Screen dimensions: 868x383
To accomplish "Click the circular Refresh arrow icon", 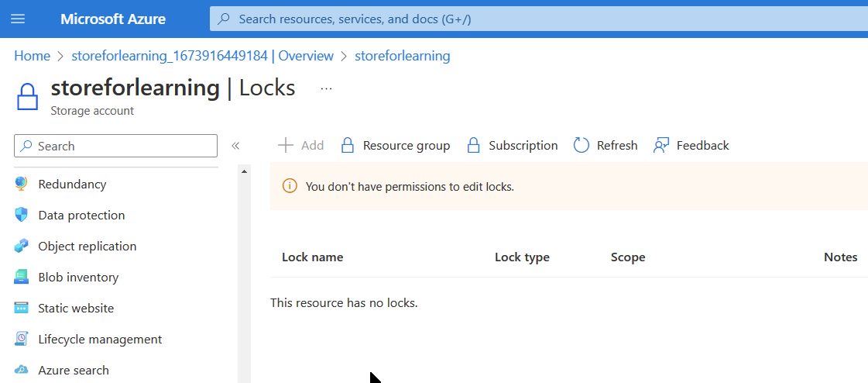I will [582, 145].
